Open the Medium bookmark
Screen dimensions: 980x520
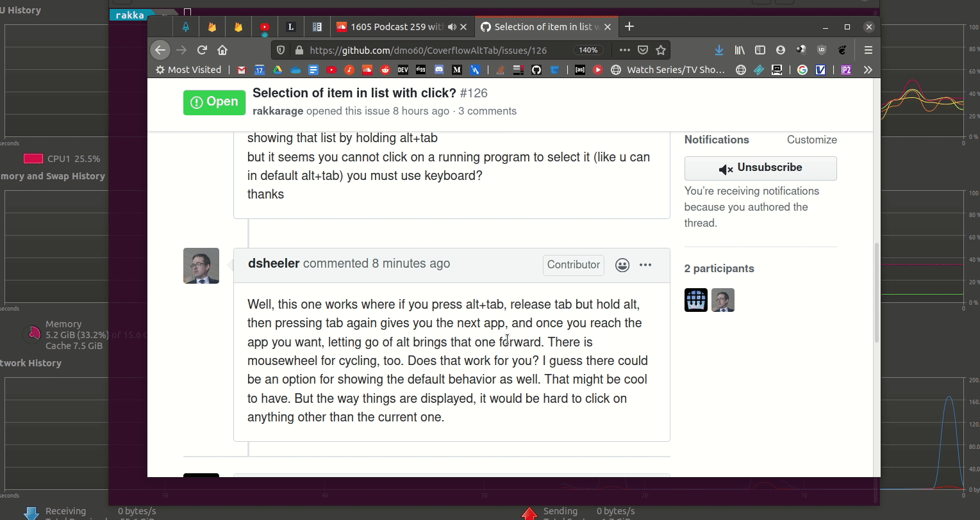pyautogui.click(x=456, y=70)
